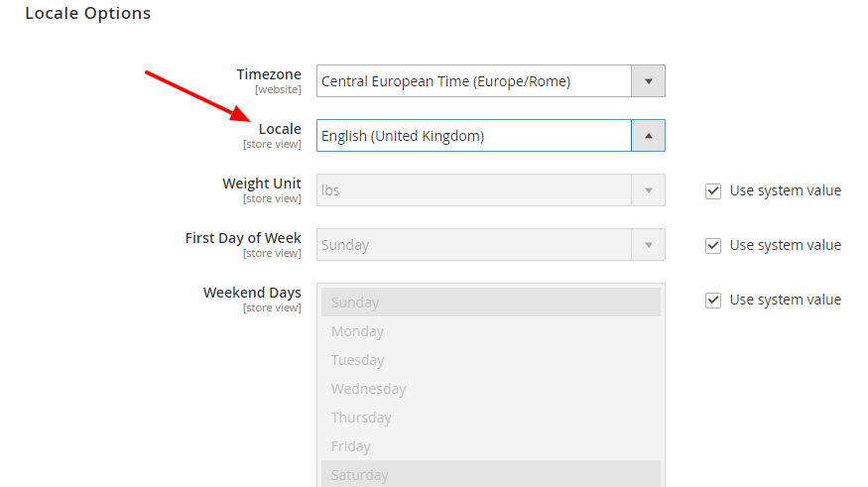Click the lbs weight unit field
Image resolution: width=868 pixels, height=487 pixels.
tap(474, 190)
